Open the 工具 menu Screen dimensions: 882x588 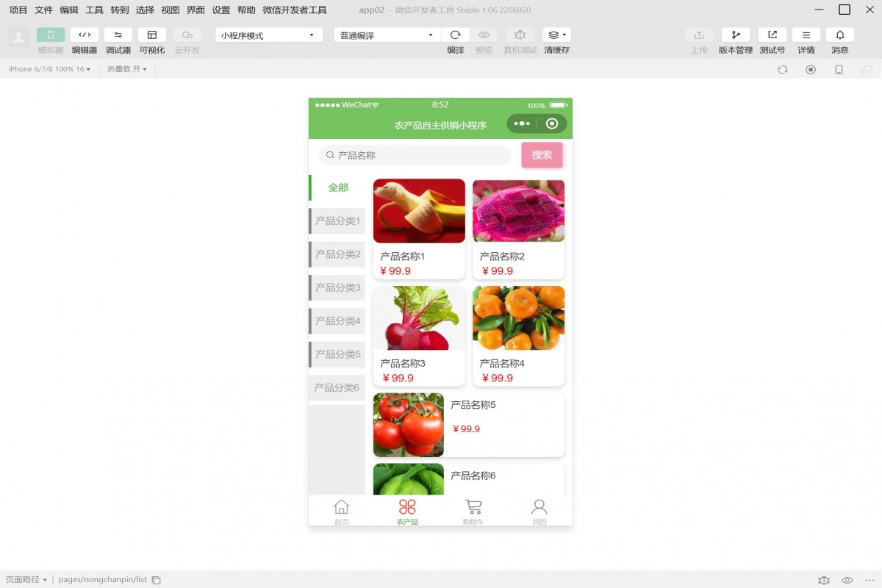pyautogui.click(x=94, y=10)
